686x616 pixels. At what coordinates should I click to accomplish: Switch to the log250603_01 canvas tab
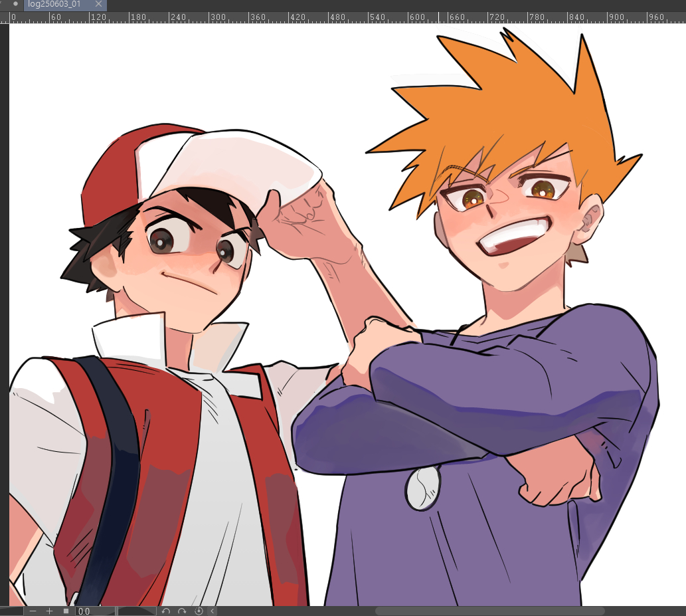click(x=58, y=5)
